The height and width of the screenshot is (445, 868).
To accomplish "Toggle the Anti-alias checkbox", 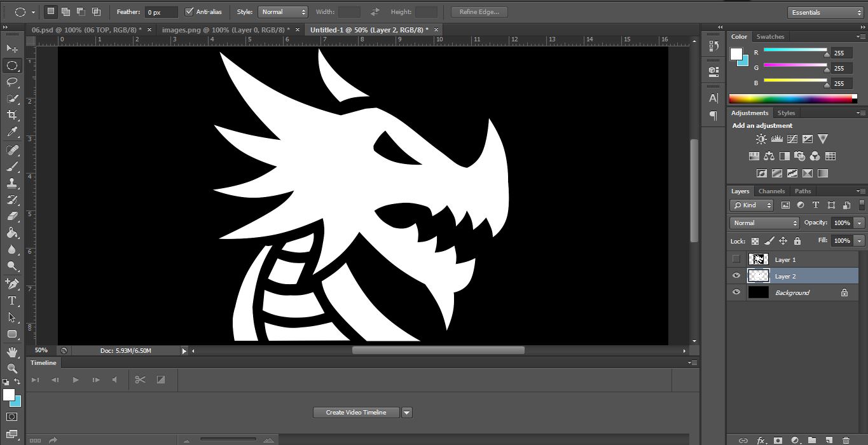I will coord(189,12).
